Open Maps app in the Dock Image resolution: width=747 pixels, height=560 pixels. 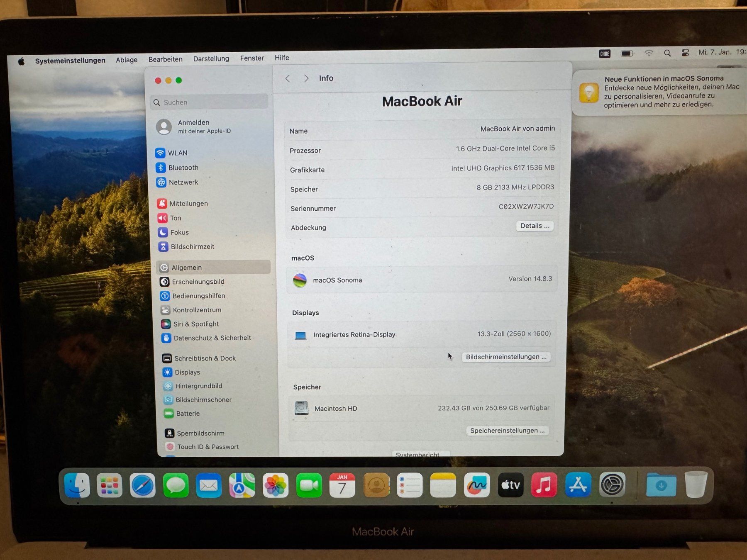242,485
